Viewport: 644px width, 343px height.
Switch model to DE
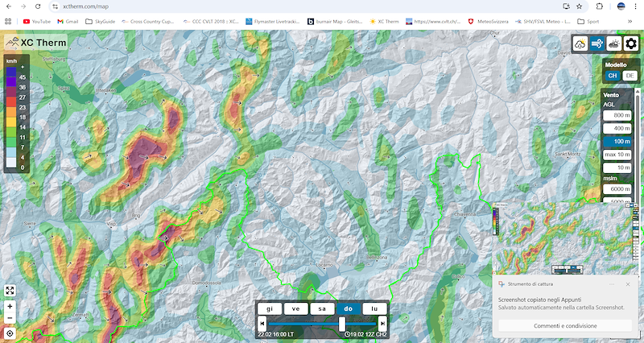pos(630,76)
